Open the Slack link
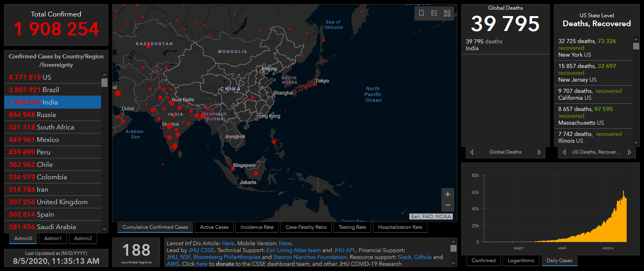The image size is (644, 271). [x=404, y=257]
